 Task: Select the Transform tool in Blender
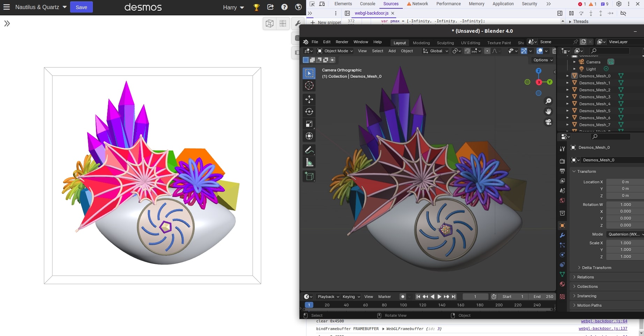[x=309, y=136]
